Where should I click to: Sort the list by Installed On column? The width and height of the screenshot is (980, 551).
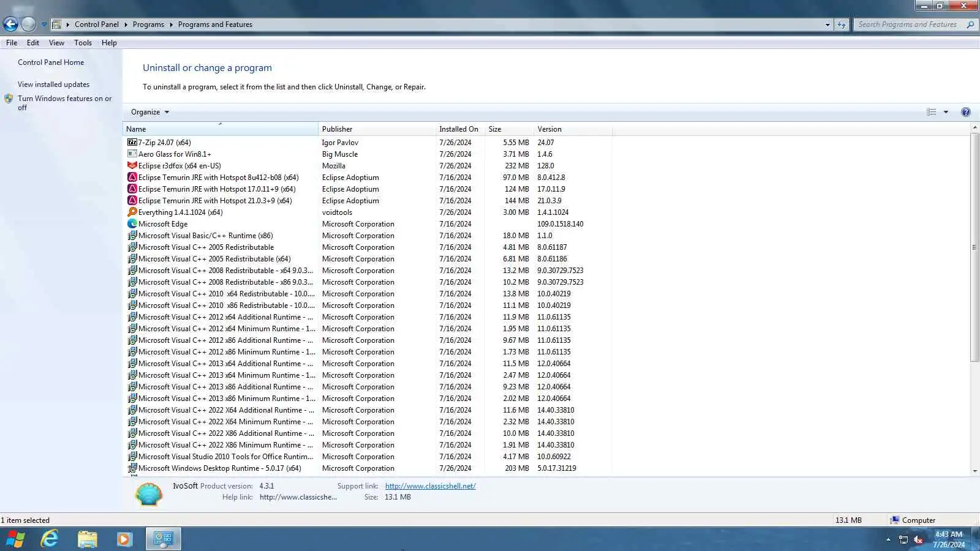tap(460, 129)
